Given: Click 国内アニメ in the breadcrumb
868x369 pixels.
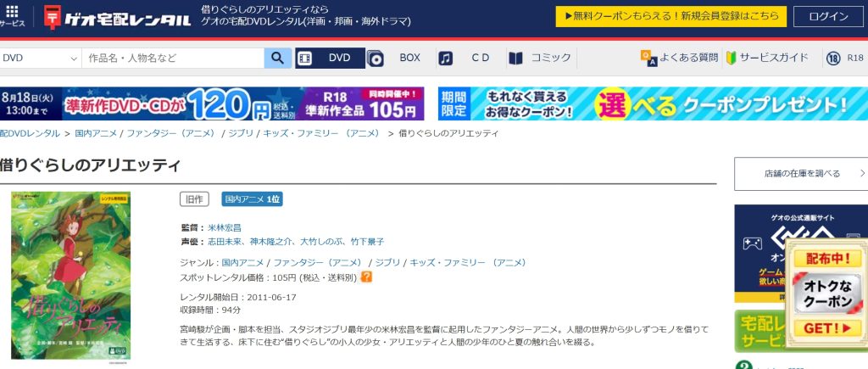Looking at the screenshot, I should (x=96, y=133).
